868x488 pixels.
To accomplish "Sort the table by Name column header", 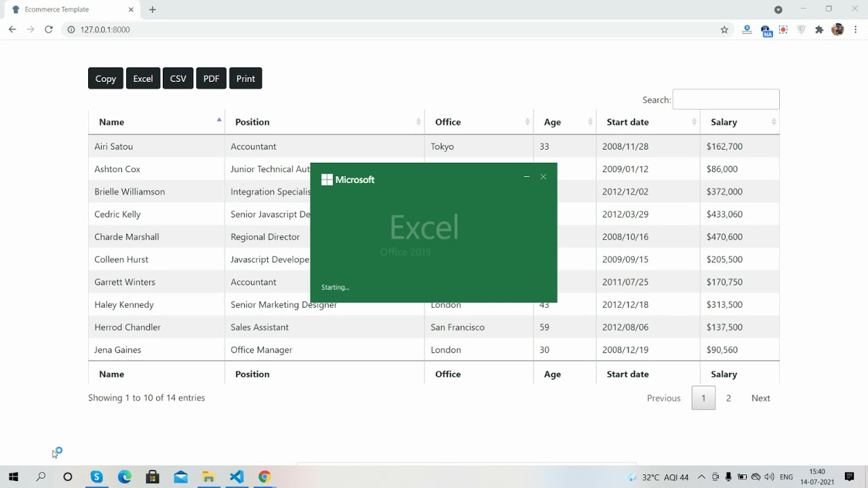I will 157,122.
